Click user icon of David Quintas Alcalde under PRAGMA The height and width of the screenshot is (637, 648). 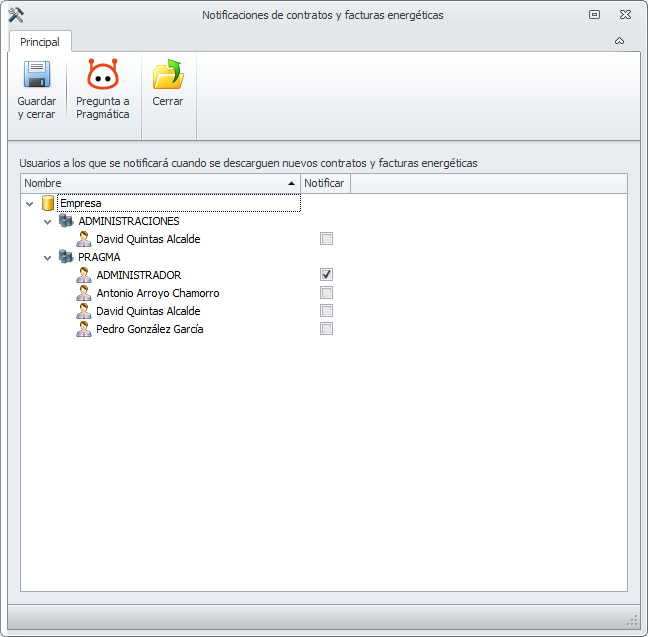tap(84, 311)
